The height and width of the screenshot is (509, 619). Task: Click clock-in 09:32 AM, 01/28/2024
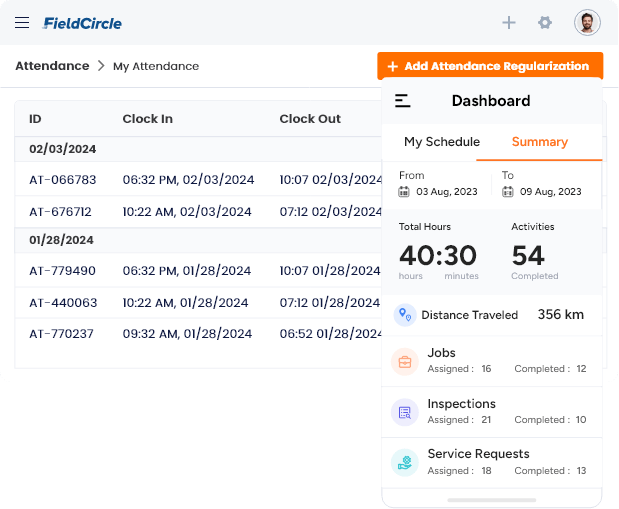pyautogui.click(x=187, y=334)
